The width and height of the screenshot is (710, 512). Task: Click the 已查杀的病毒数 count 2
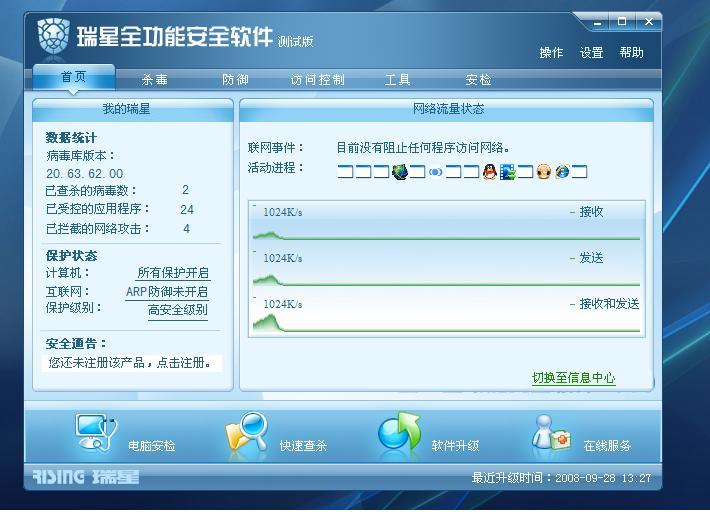(185, 190)
